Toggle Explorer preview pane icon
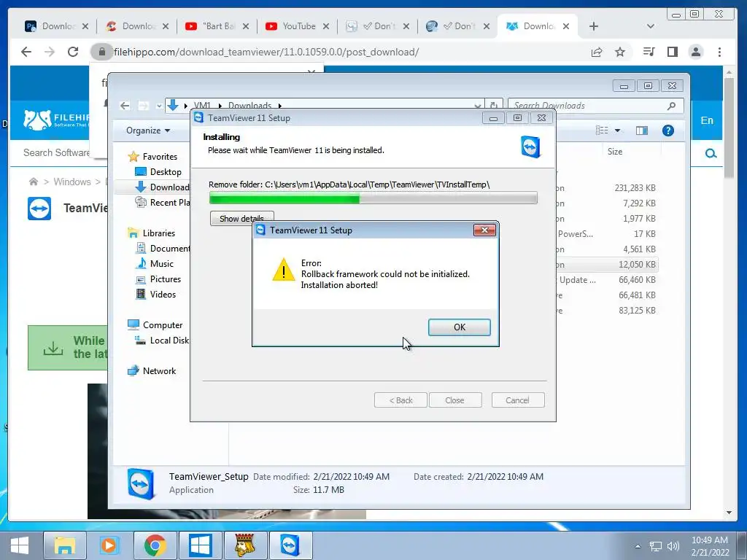This screenshot has height=560, width=747. [642, 131]
